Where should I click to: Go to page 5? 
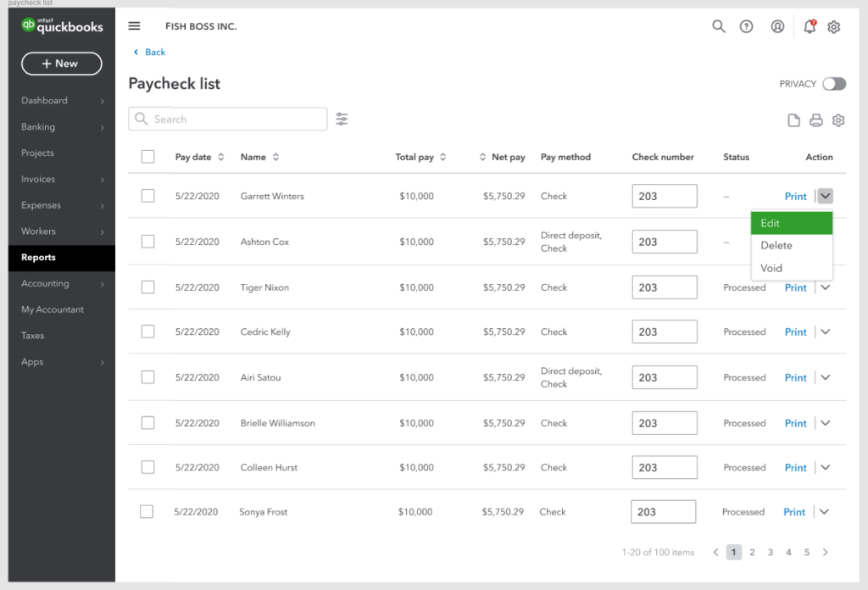click(x=807, y=552)
